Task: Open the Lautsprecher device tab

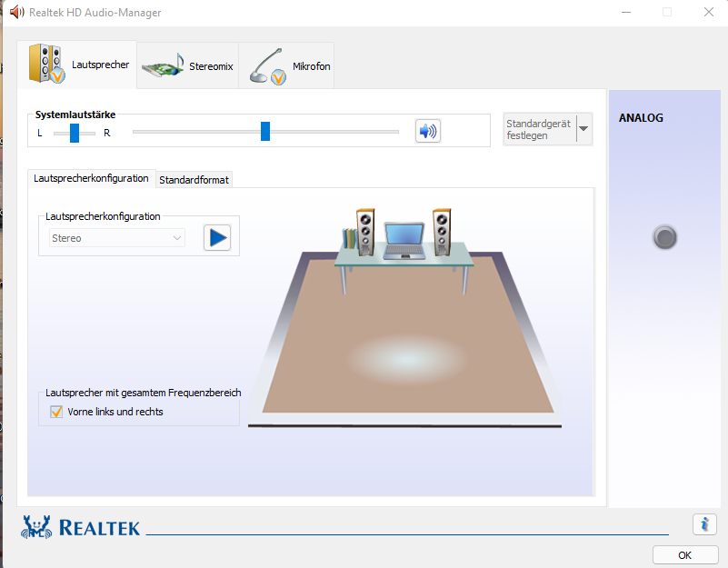Action: tap(77, 65)
